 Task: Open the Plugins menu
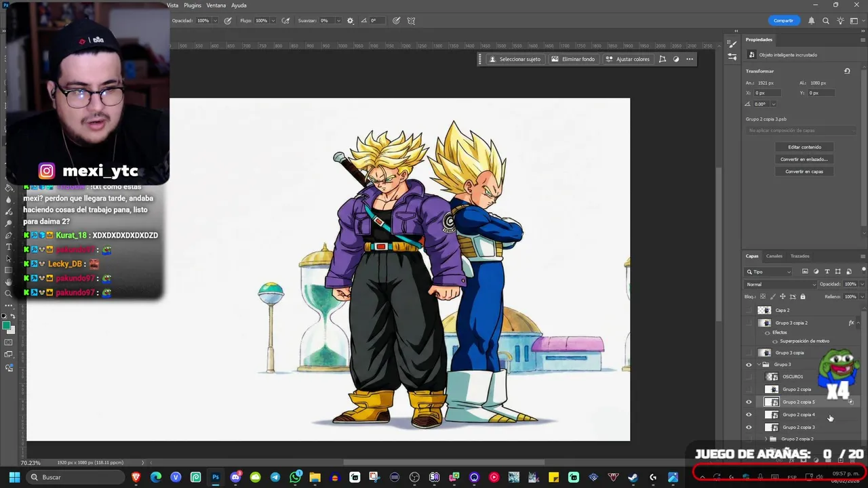point(193,5)
